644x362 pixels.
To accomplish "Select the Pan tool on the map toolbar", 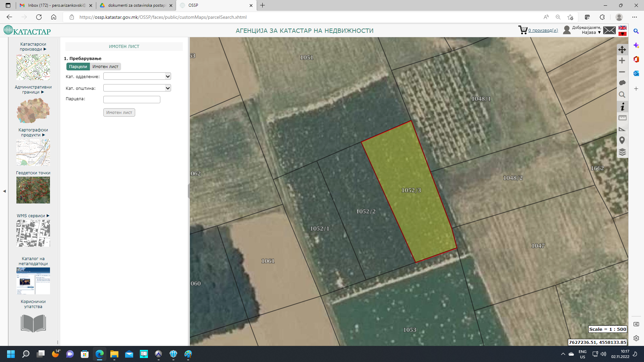I will coord(622,50).
